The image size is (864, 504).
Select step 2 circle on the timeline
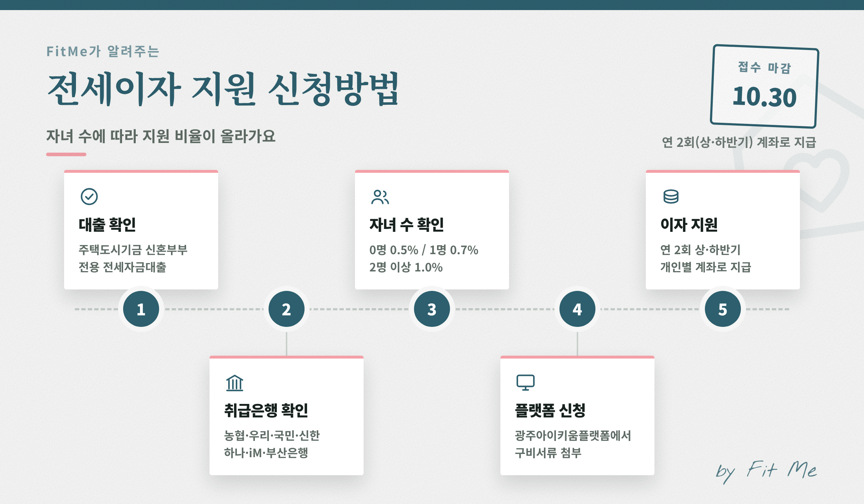(x=287, y=309)
